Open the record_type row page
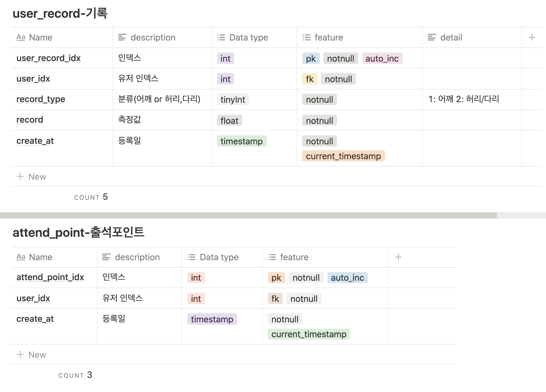 41,99
